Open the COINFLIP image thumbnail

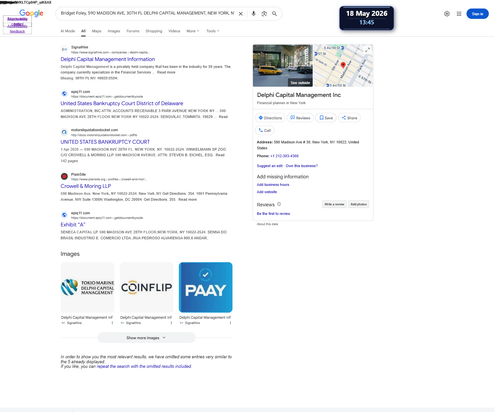(x=146, y=287)
